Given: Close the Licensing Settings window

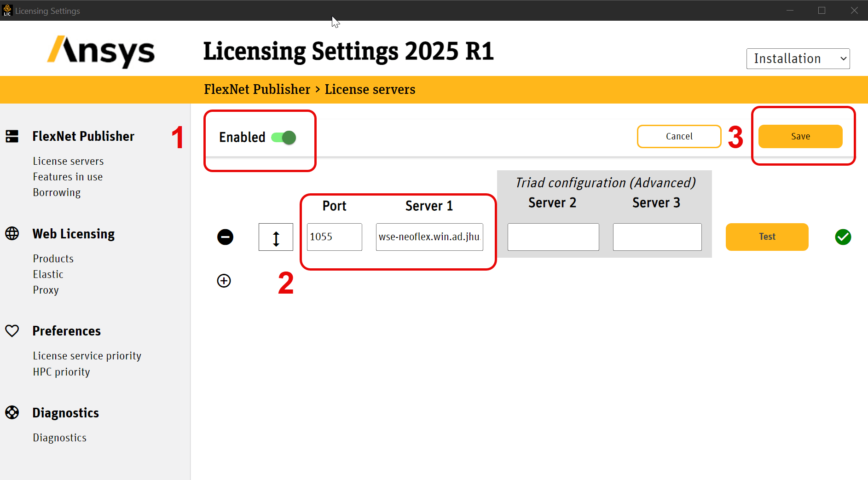Looking at the screenshot, I should [x=854, y=10].
